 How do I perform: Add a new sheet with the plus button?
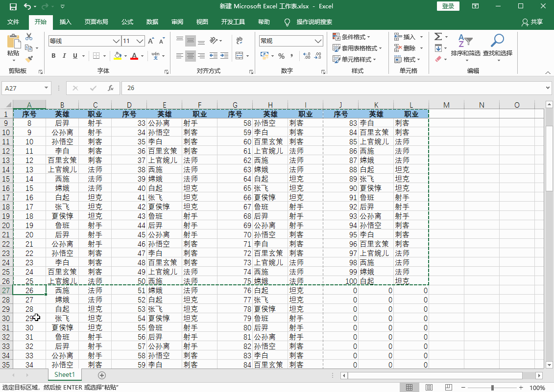[x=101, y=374]
